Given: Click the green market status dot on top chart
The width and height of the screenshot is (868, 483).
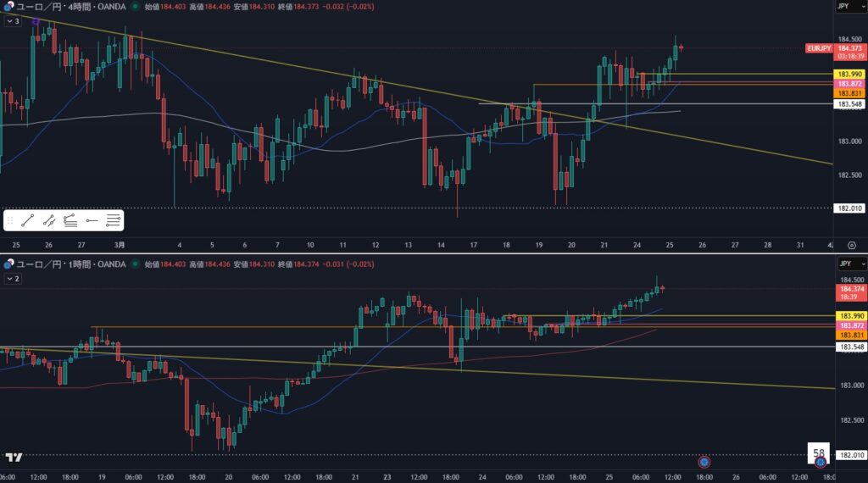Looking at the screenshot, I should pos(133,7).
